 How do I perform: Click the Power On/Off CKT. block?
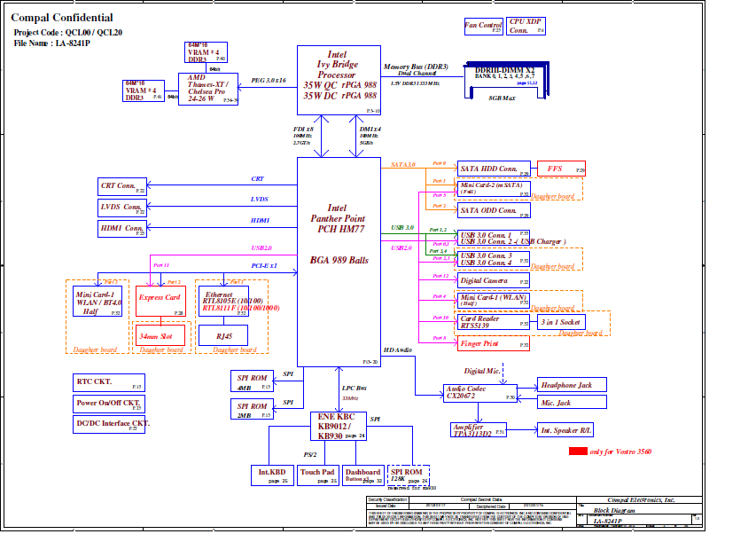tap(109, 404)
